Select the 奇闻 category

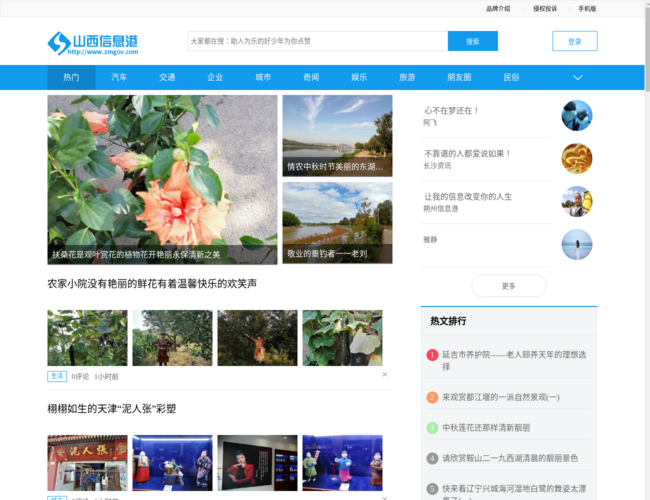click(x=311, y=78)
